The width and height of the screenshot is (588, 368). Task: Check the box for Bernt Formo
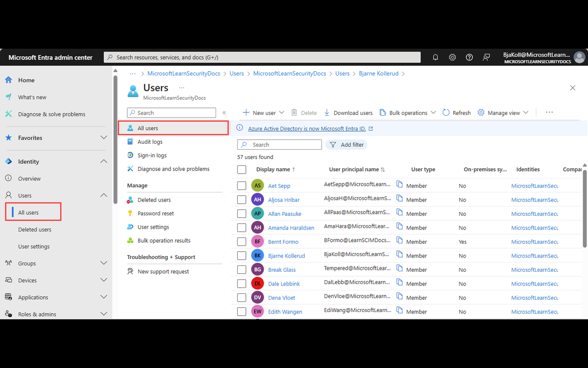[242, 242]
